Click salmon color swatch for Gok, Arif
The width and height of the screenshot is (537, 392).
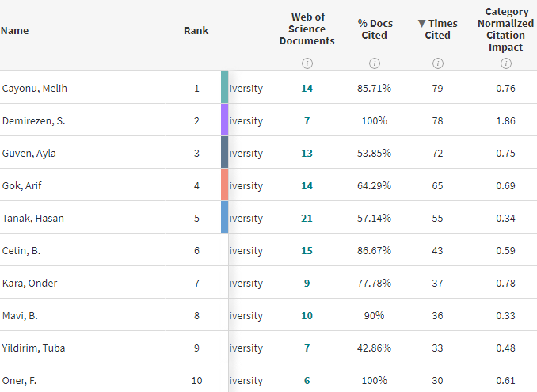225,185
